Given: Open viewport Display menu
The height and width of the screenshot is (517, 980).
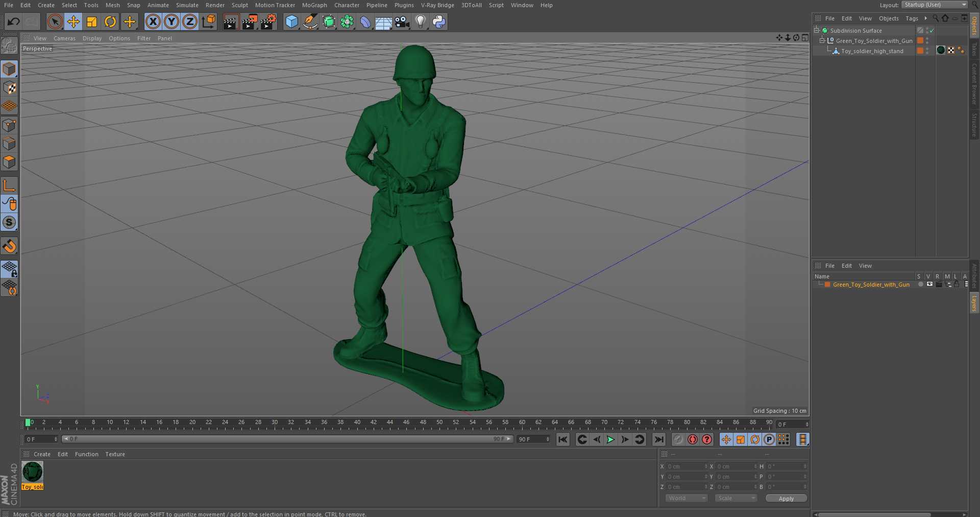Looking at the screenshot, I should (x=92, y=38).
